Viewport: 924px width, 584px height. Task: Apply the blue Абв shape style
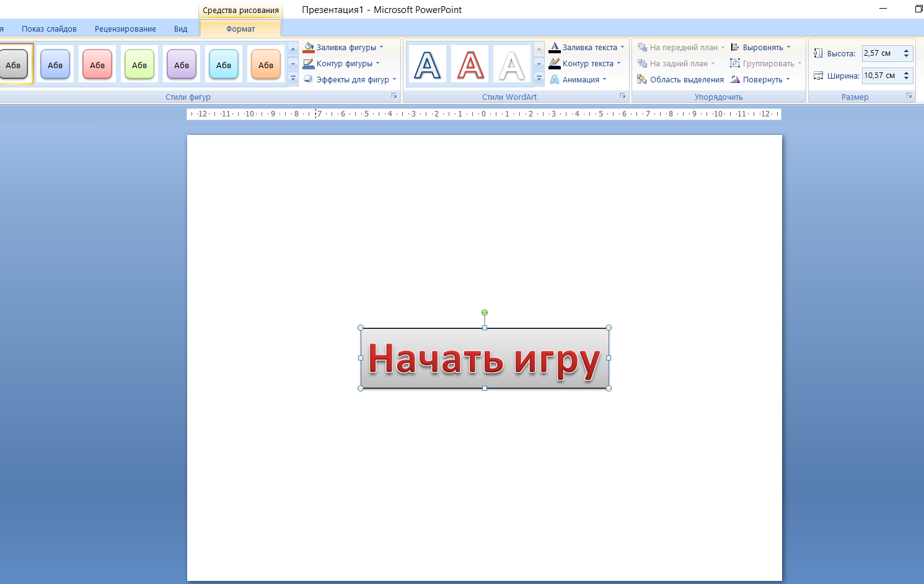[x=55, y=64]
